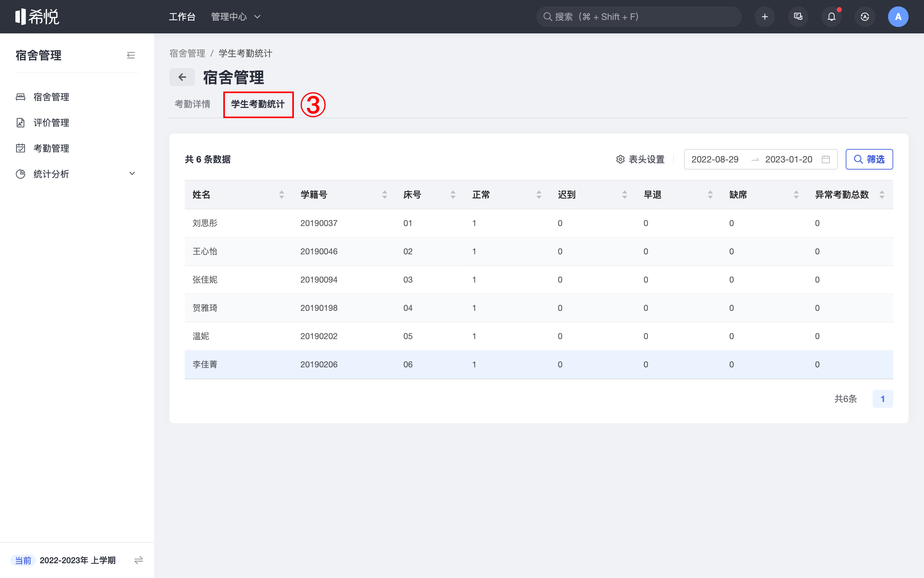
Task: Expand the 管理中心 dropdown
Action: (x=235, y=17)
